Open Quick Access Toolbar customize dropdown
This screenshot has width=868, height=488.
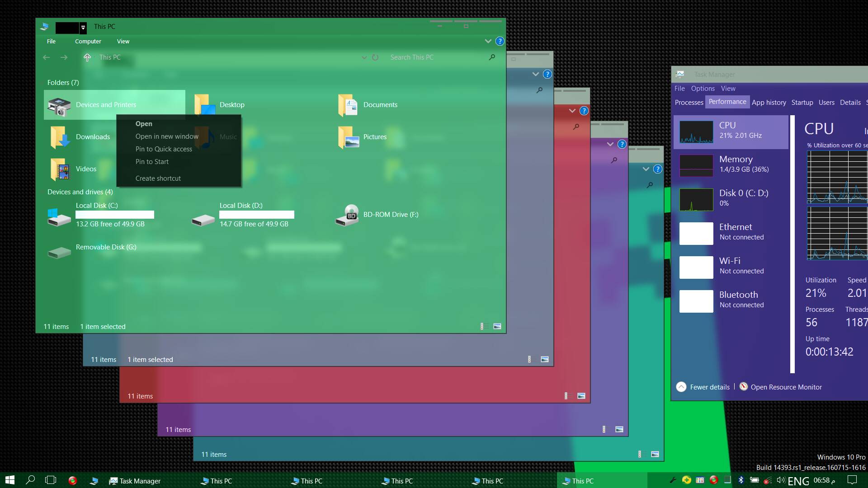[x=83, y=28]
